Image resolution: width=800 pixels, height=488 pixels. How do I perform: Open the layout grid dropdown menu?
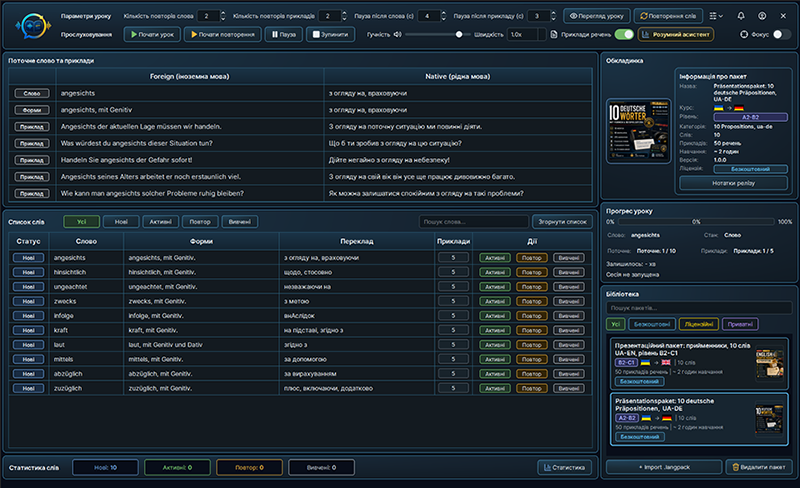point(716,16)
